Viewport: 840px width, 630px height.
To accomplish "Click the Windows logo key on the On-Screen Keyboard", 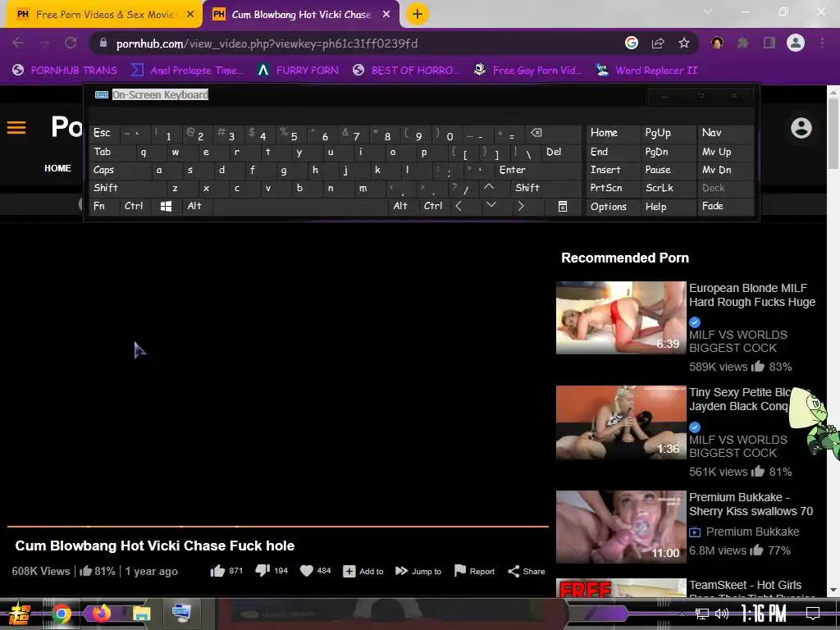I will [166, 206].
